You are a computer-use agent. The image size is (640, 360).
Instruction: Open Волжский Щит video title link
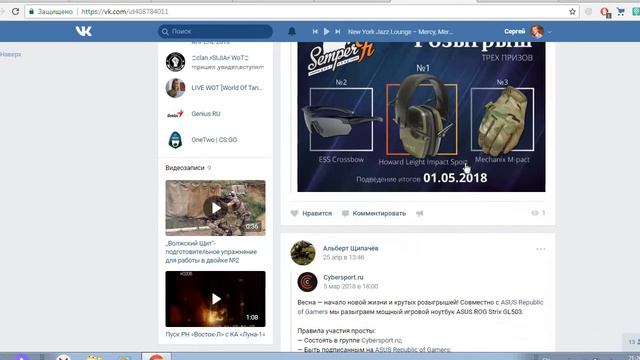211,252
